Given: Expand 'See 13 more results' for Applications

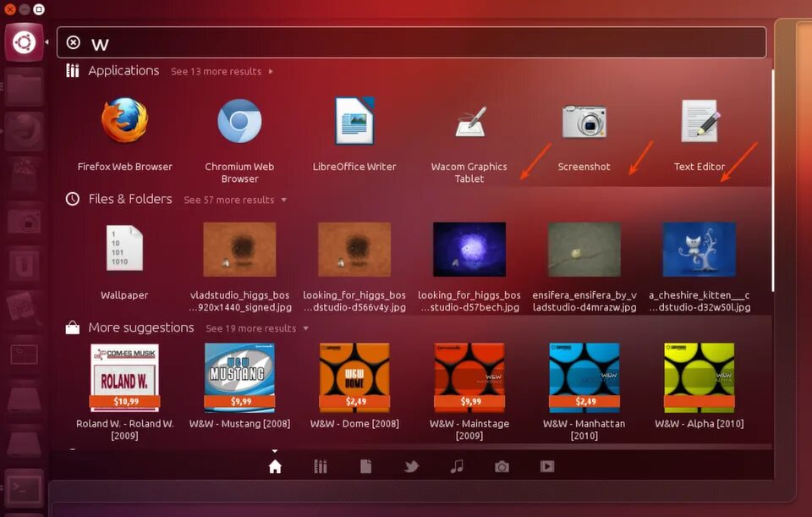Looking at the screenshot, I should point(222,71).
